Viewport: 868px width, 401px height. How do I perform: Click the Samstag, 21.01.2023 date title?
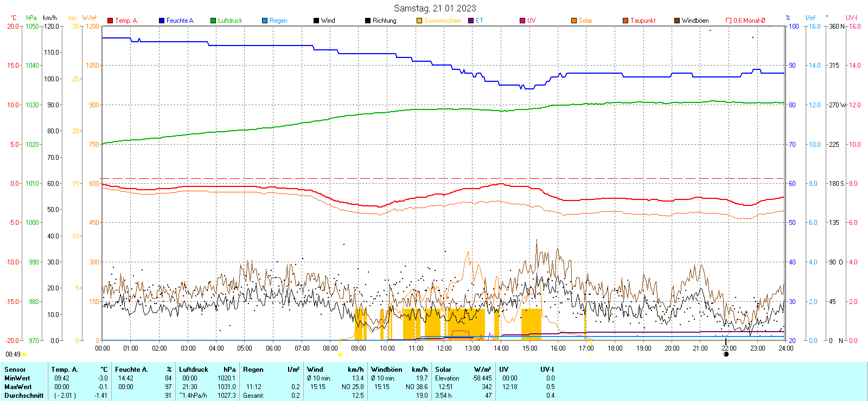[435, 8]
